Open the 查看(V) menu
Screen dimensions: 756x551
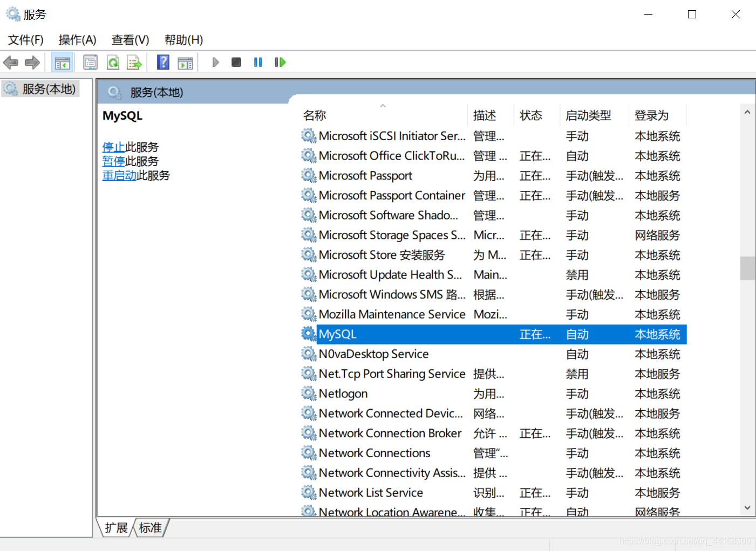(130, 40)
